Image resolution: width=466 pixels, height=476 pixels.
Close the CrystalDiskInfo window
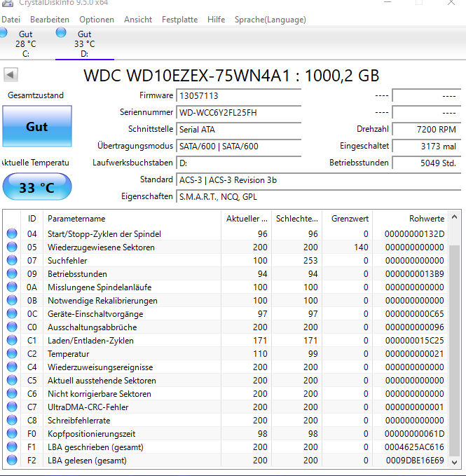tap(451, 2)
